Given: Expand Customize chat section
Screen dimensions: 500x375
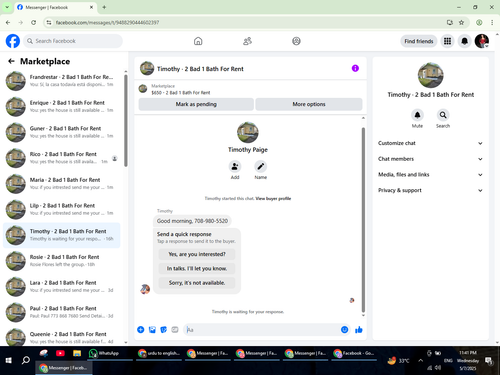Looking at the screenshot, I should pos(430,143).
